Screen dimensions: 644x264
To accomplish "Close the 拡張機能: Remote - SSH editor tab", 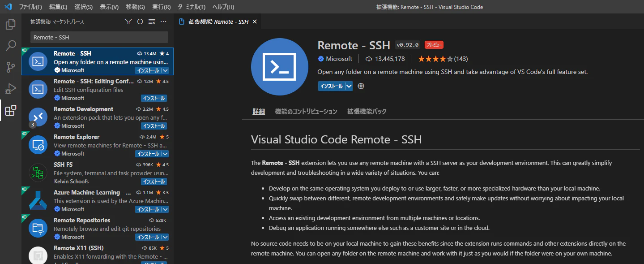I will [255, 22].
